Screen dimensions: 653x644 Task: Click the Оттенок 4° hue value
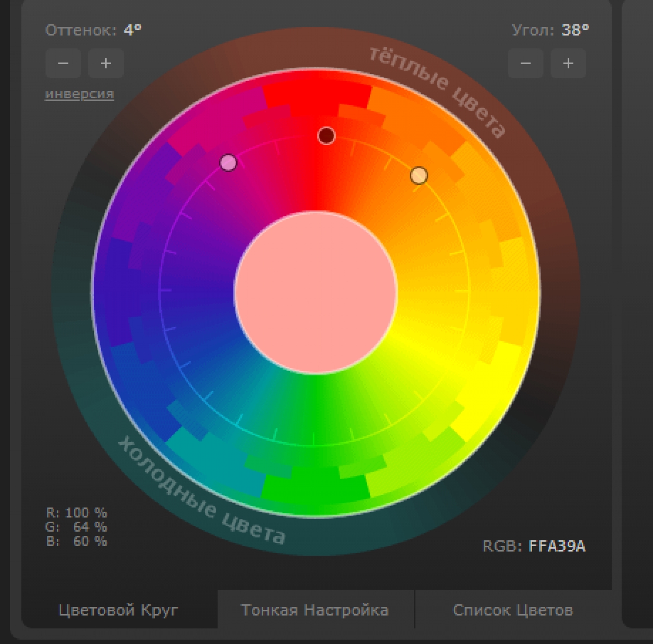[133, 30]
